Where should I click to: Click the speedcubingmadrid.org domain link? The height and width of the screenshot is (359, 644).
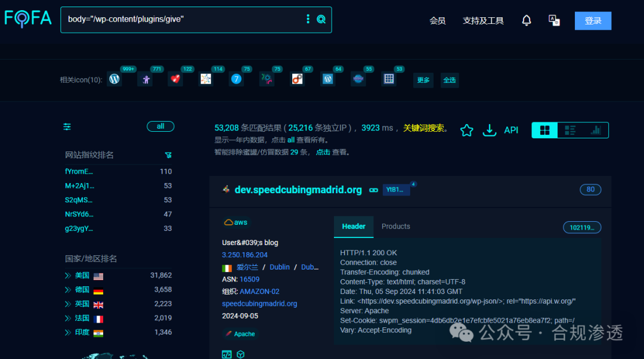click(259, 304)
